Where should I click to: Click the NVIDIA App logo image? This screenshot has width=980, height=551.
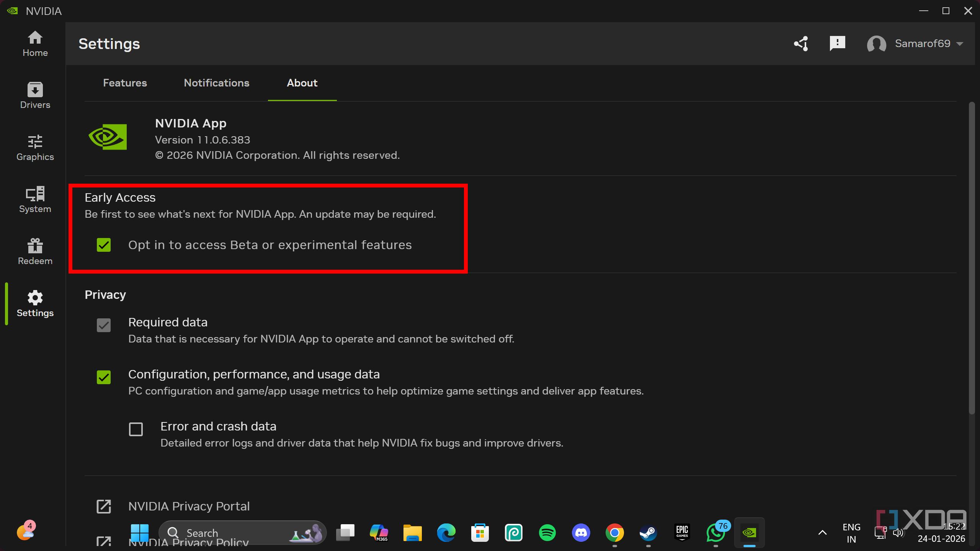(108, 137)
